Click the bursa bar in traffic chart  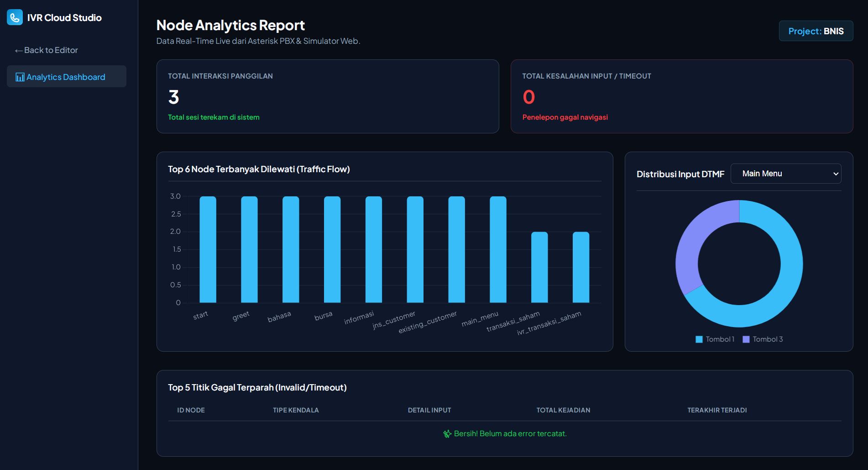click(332, 249)
